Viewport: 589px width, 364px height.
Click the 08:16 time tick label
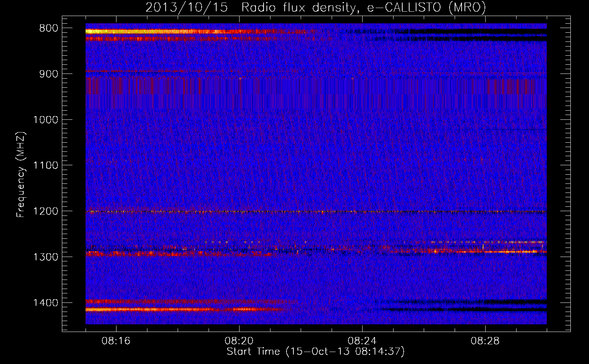(116, 341)
